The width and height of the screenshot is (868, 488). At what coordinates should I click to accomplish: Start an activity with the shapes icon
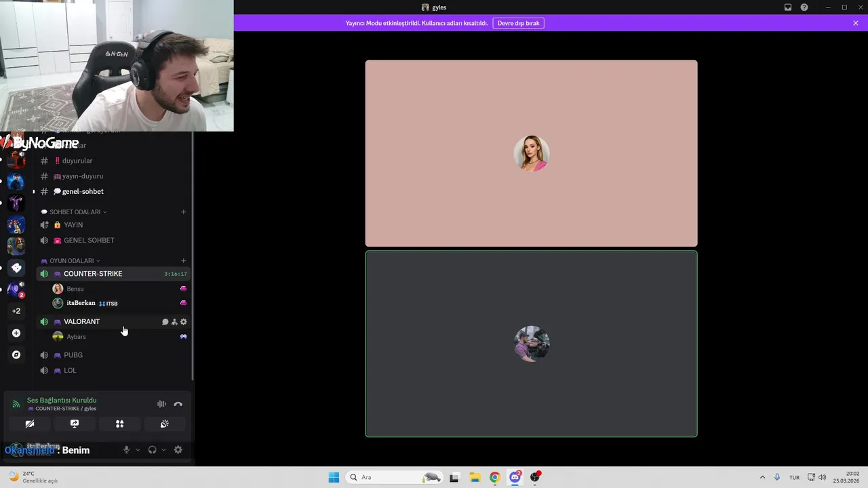119,424
